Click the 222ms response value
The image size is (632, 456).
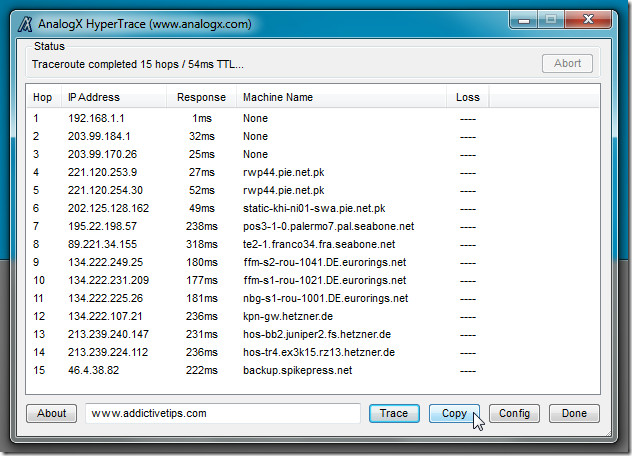point(202,371)
